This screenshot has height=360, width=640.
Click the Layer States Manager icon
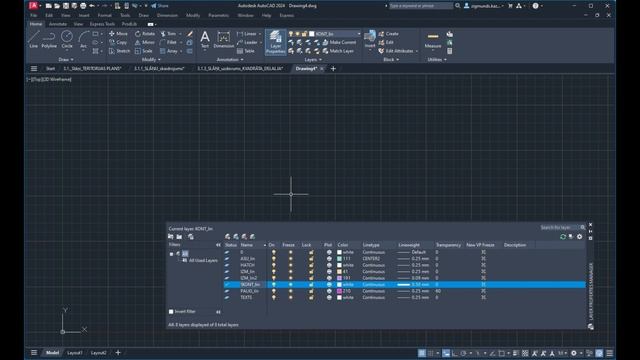click(191, 237)
